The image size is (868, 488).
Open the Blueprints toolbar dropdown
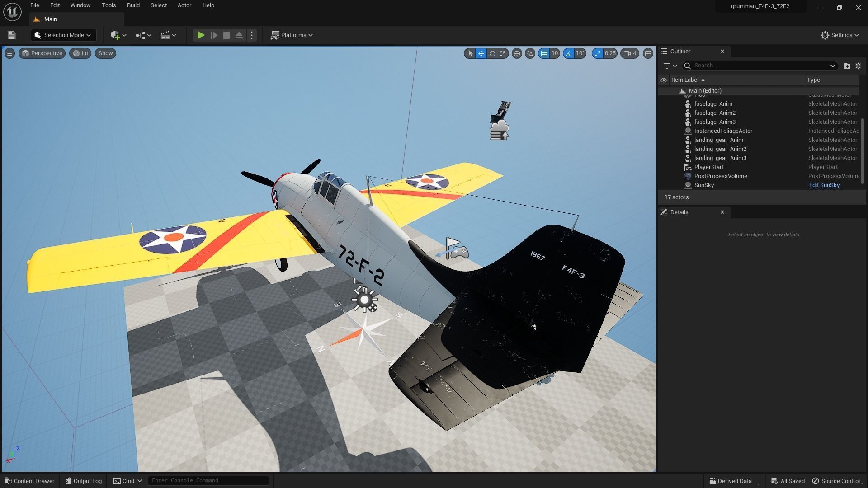(x=143, y=35)
